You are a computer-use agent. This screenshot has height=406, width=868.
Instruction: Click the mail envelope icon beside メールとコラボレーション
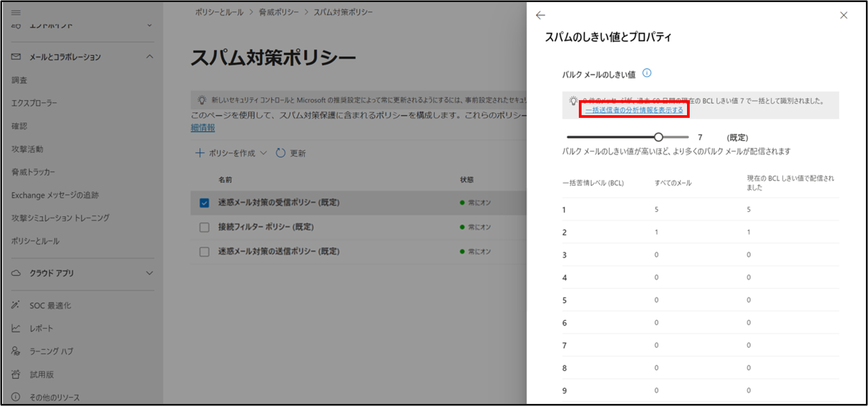pos(16,57)
